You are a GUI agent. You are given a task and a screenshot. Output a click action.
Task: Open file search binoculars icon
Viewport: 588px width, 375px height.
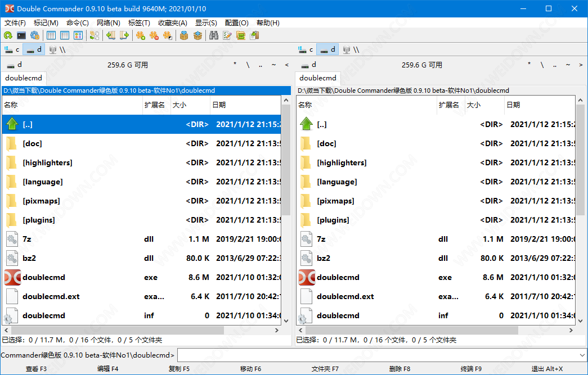click(x=214, y=35)
